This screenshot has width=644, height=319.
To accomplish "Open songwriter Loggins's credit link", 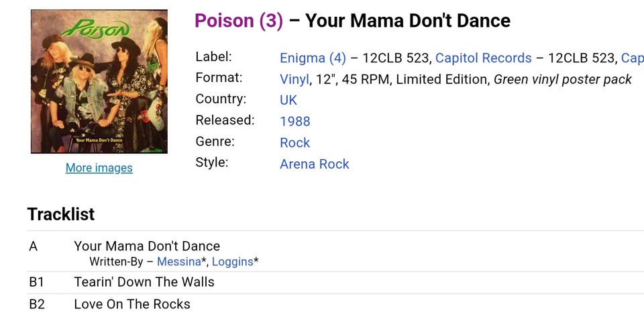I will click(x=232, y=262).
